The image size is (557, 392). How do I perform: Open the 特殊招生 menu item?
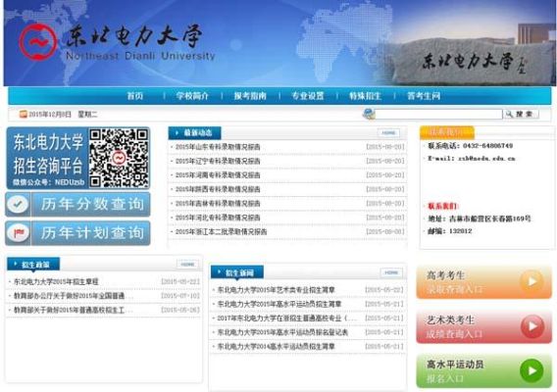pos(365,96)
